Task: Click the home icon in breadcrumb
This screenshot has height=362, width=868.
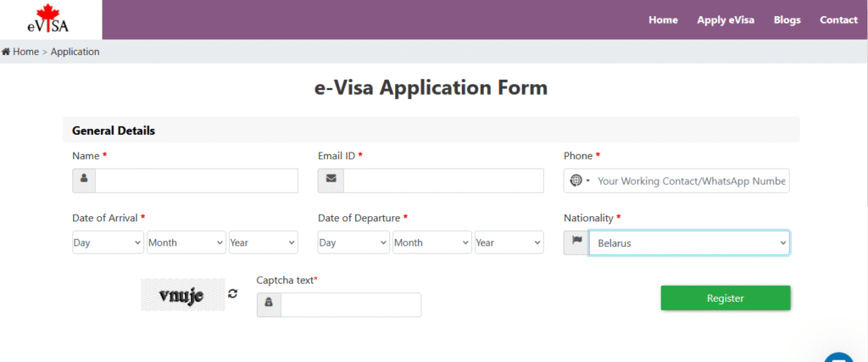Action: click(6, 52)
